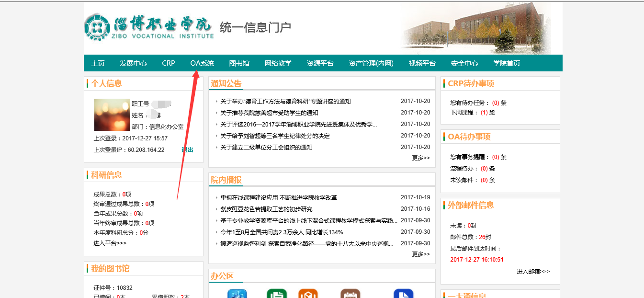Select 资产管理(内网) in the navigation bar
644x298 pixels.
click(371, 63)
